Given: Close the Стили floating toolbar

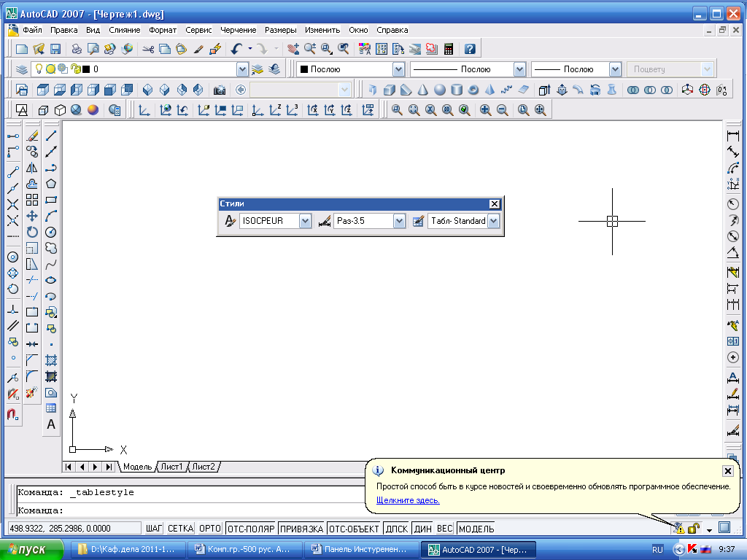Looking at the screenshot, I should point(495,204).
